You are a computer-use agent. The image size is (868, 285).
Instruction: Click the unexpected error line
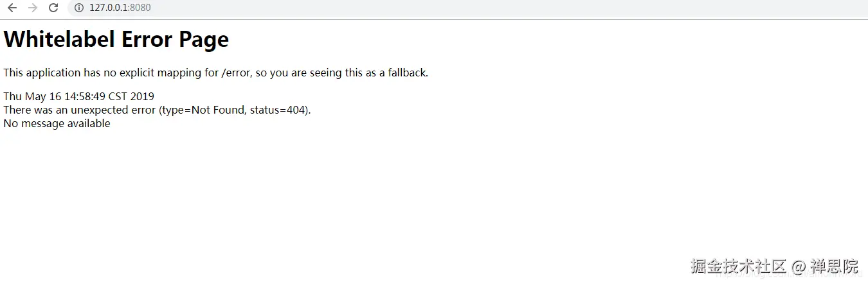tap(157, 110)
